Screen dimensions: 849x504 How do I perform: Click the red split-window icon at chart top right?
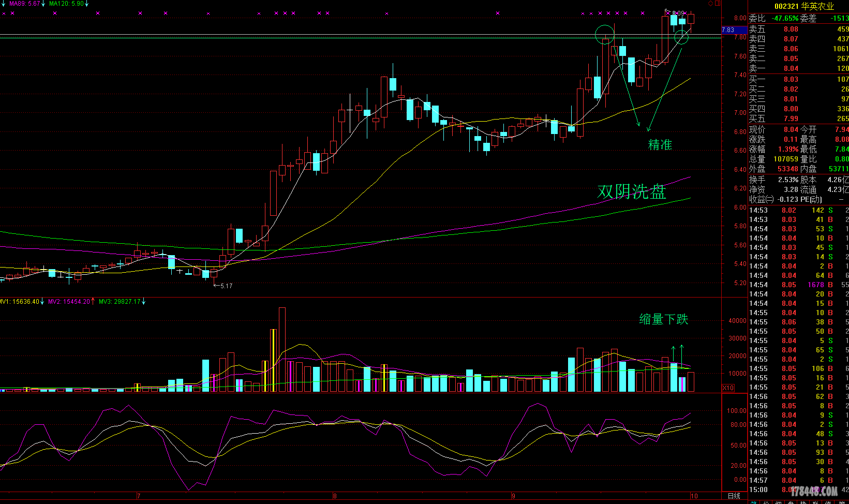point(717,4)
